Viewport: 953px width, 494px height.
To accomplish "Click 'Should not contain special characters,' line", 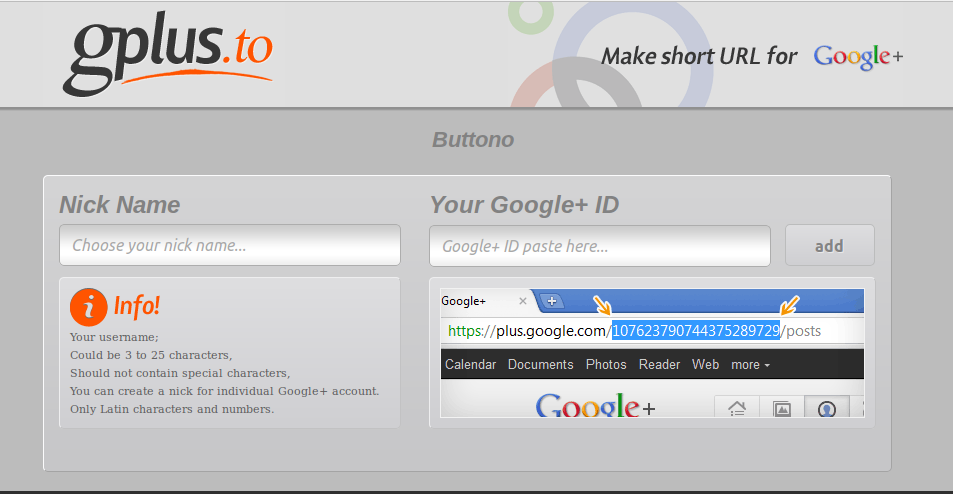I will [x=180, y=373].
